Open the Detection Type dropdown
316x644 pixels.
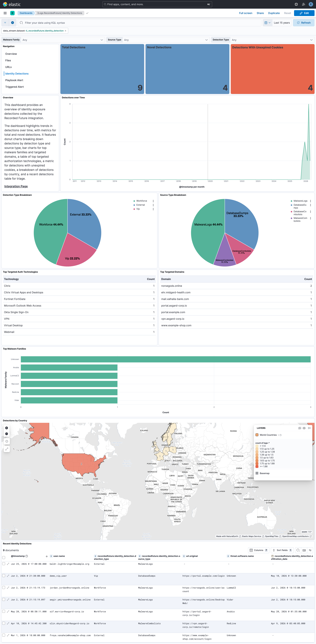click(272, 40)
